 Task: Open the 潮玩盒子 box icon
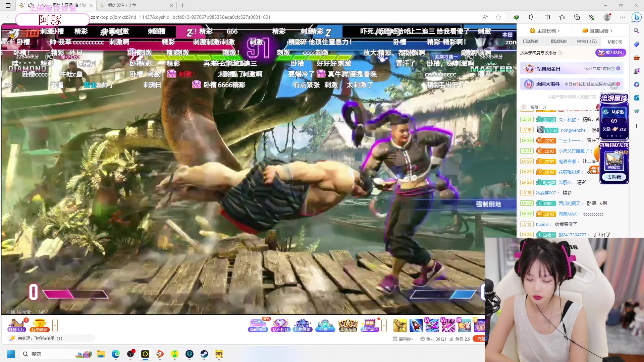coord(370,325)
